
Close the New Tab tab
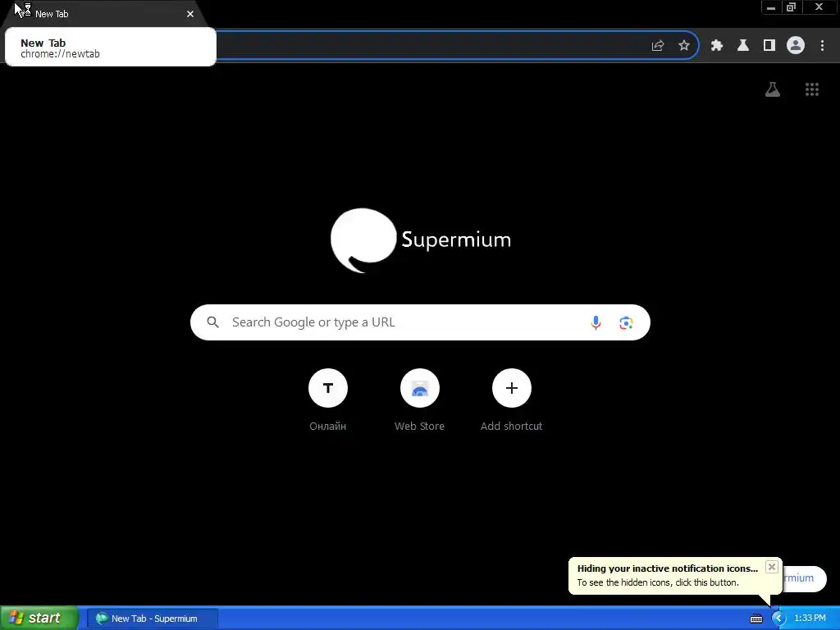click(x=190, y=14)
